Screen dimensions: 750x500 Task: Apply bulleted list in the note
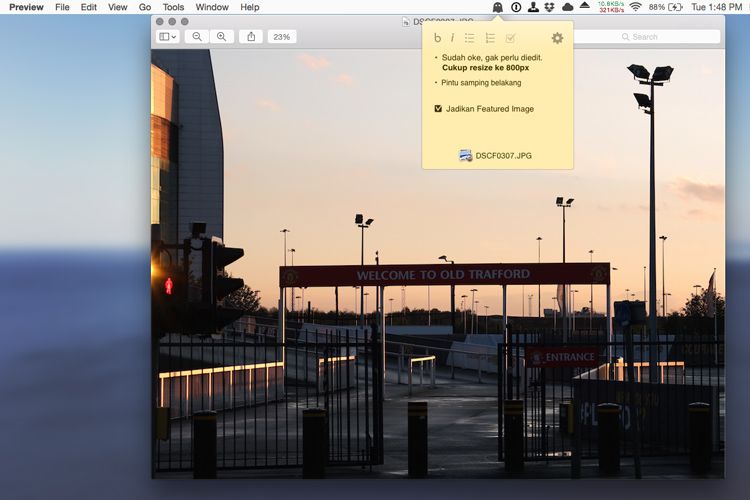470,38
